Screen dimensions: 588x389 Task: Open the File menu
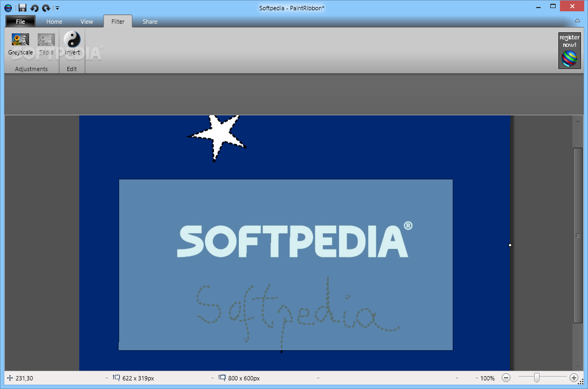pyautogui.click(x=20, y=22)
